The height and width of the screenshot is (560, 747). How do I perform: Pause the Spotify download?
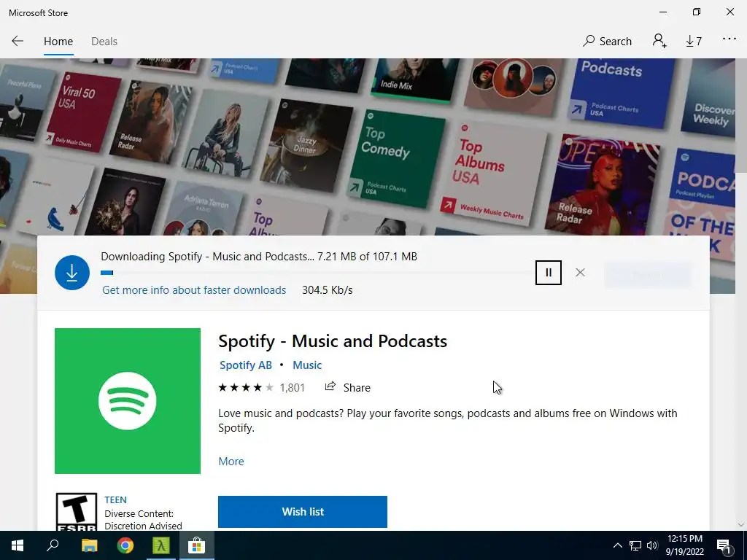coord(549,273)
